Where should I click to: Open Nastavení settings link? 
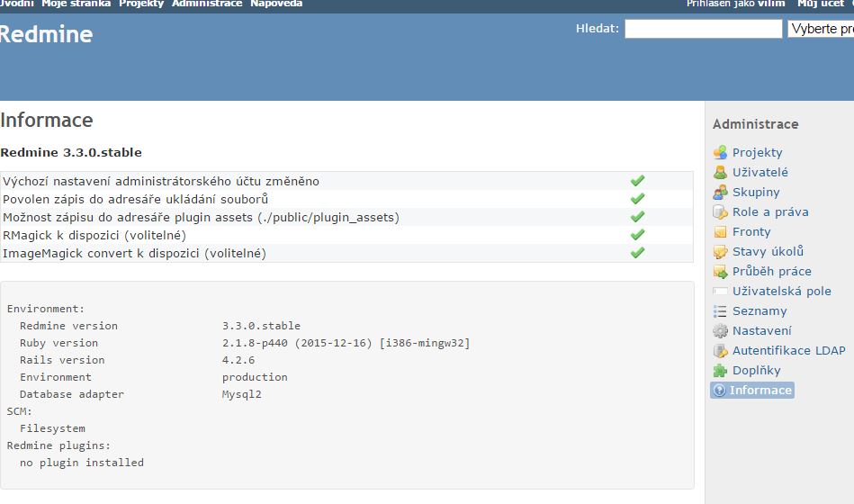(x=761, y=330)
